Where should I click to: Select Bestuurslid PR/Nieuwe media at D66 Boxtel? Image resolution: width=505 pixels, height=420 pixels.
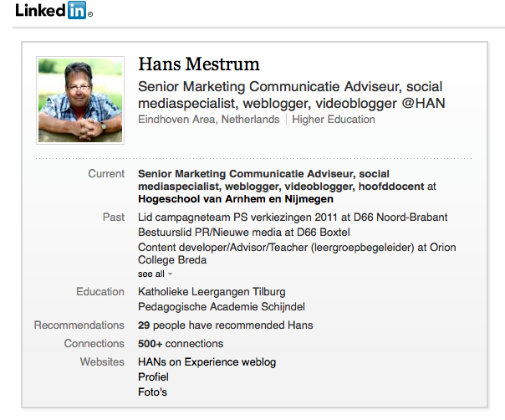coord(244,233)
